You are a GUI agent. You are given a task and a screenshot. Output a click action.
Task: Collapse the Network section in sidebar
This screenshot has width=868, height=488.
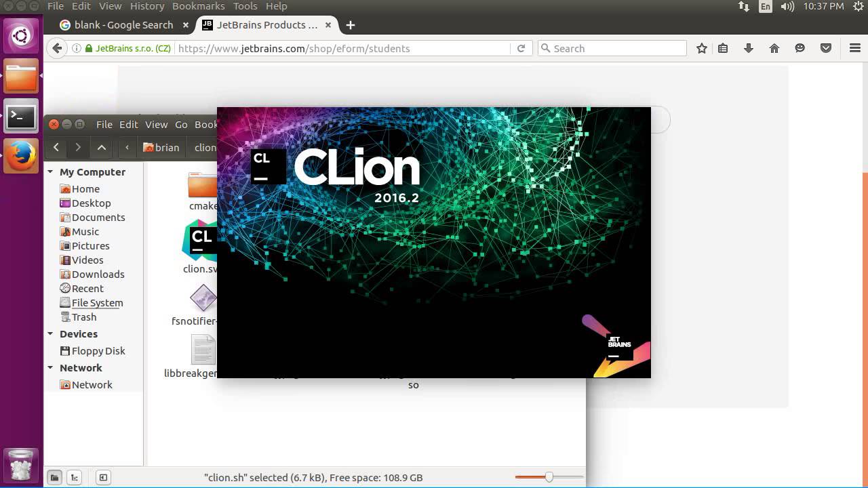click(50, 368)
